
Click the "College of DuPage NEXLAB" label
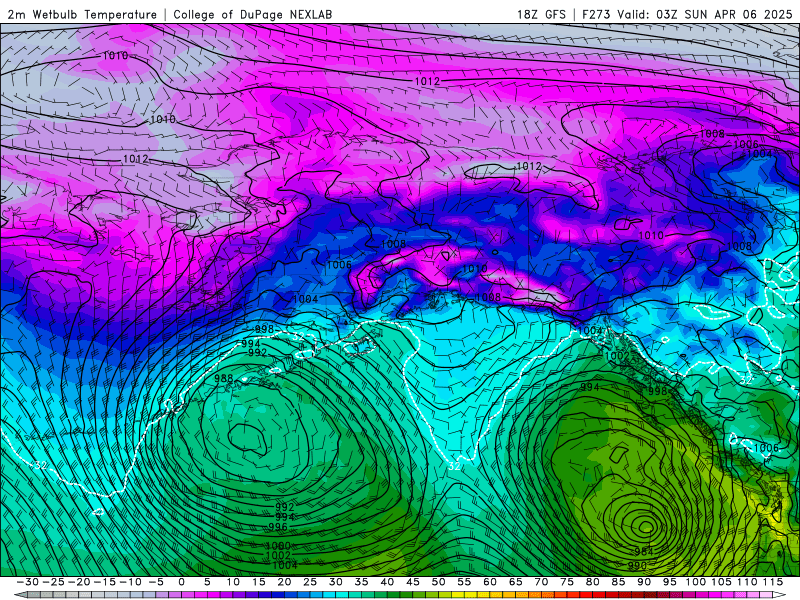253,15
